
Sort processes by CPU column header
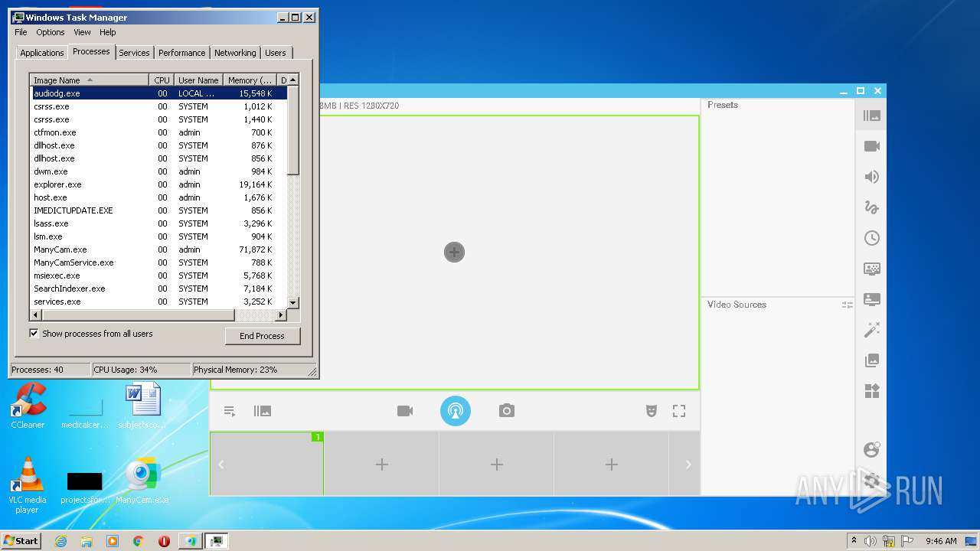[x=162, y=80]
